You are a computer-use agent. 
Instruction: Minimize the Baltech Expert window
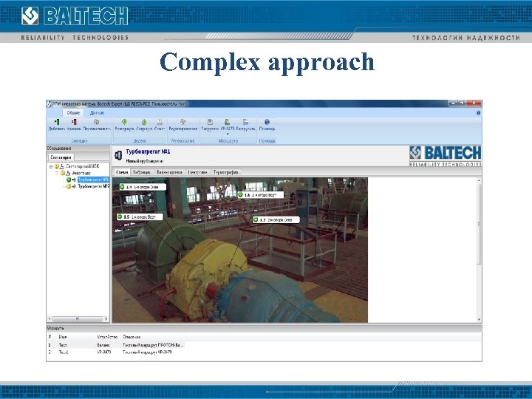(x=453, y=103)
